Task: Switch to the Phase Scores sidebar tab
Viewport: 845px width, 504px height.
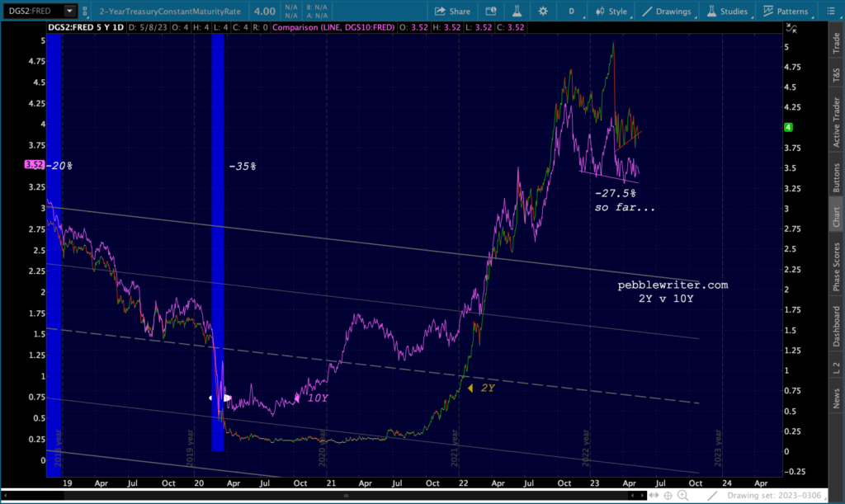Action: coord(837,266)
